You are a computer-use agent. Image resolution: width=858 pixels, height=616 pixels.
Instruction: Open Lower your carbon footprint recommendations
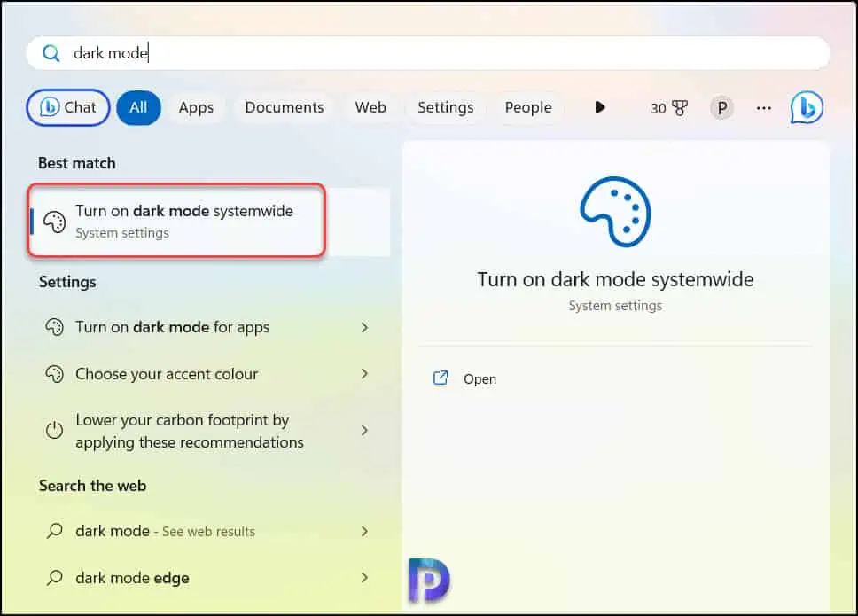pyautogui.click(x=207, y=431)
